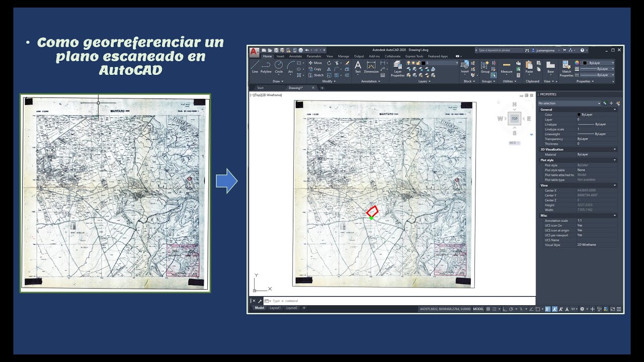Image resolution: width=644 pixels, height=362 pixels.
Task: Click the jcairampoma account button
Action: click(x=545, y=50)
